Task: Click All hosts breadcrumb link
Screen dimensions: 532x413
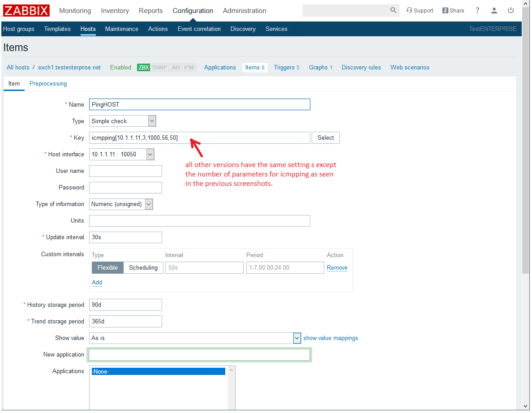Action: 18,68
